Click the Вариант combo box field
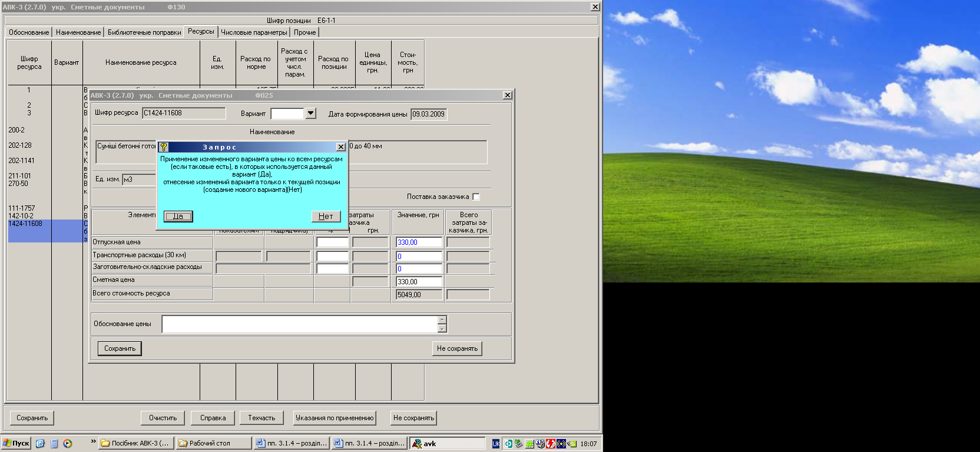Image resolution: width=980 pixels, height=452 pixels. (287, 113)
